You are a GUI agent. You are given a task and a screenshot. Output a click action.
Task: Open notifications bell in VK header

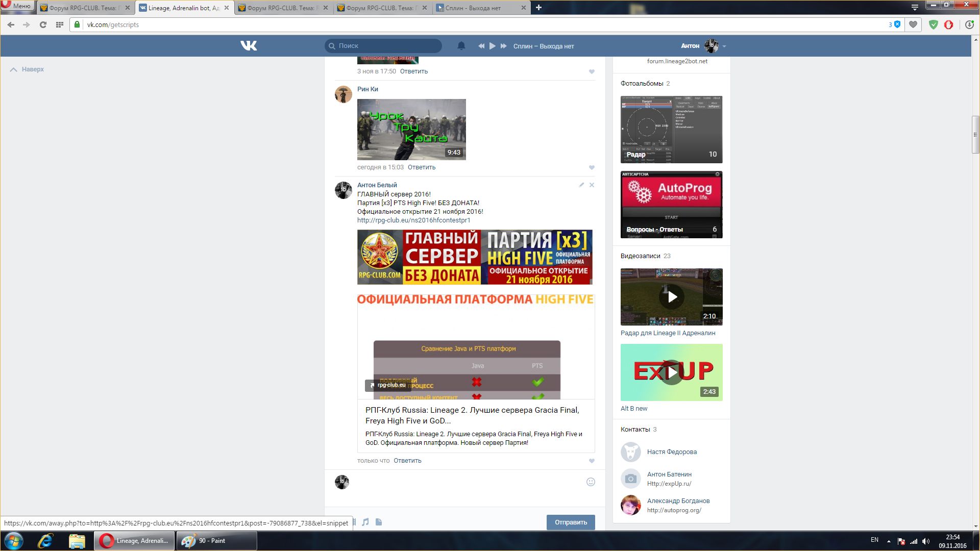coord(461,46)
